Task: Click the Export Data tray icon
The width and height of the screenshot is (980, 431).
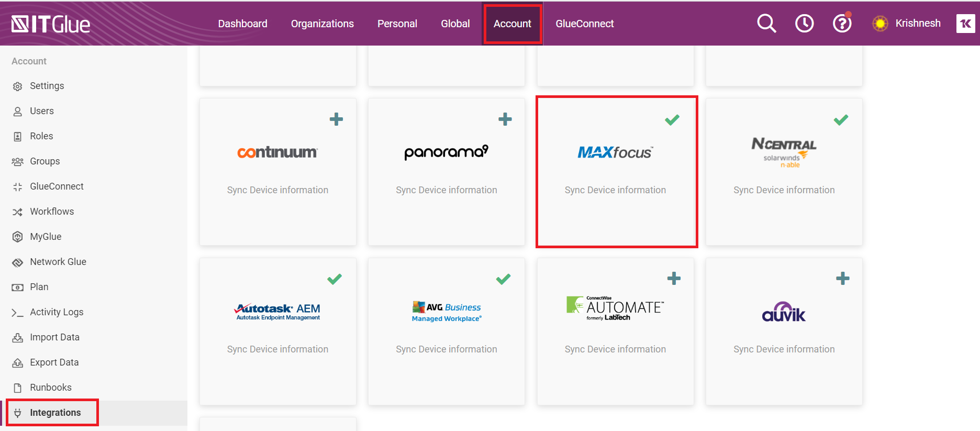Action: [18, 363]
